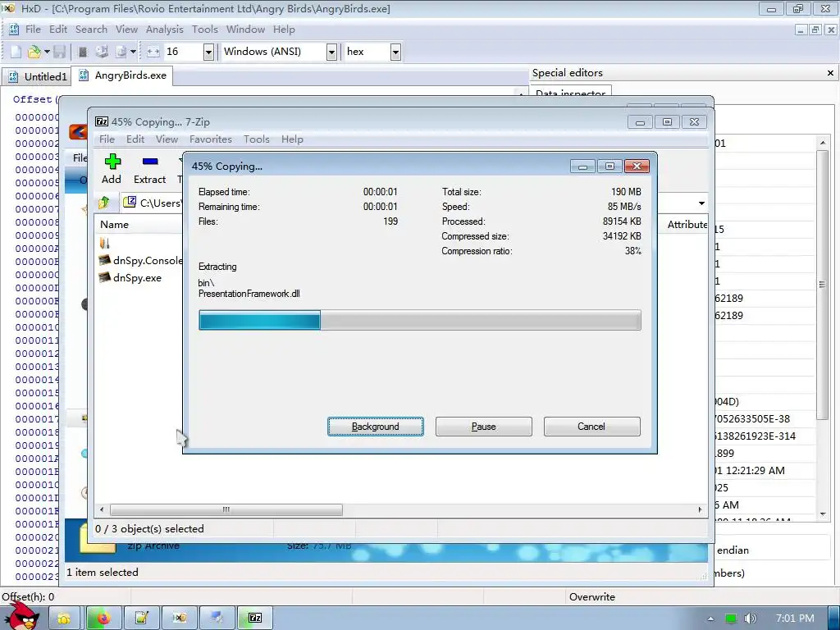Image resolution: width=840 pixels, height=630 pixels.
Task: Click the blue Extract icon in 7-Zip
Action: pos(150,162)
